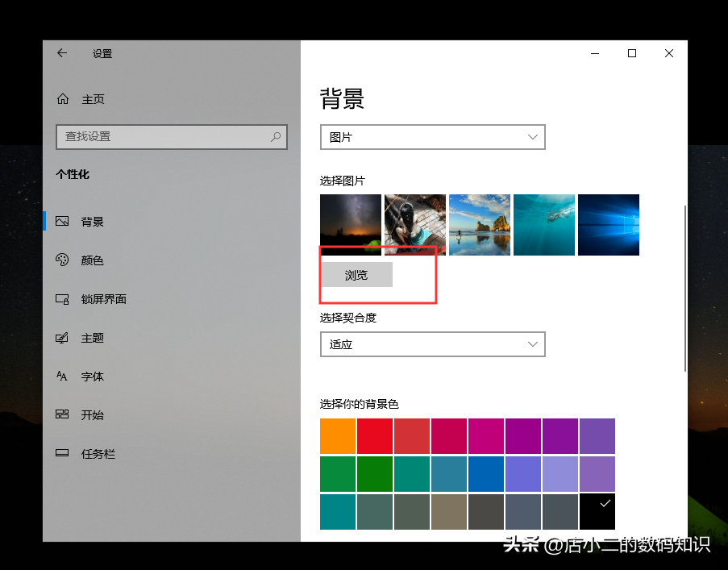
Task: Open the 图片 background type dropdown
Action: (x=432, y=137)
